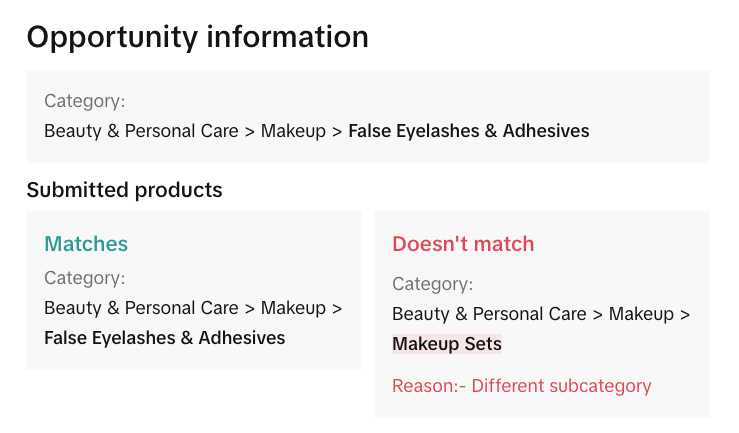Click the red Doesn't match heading
The height and width of the screenshot is (433, 739).
[x=463, y=244]
